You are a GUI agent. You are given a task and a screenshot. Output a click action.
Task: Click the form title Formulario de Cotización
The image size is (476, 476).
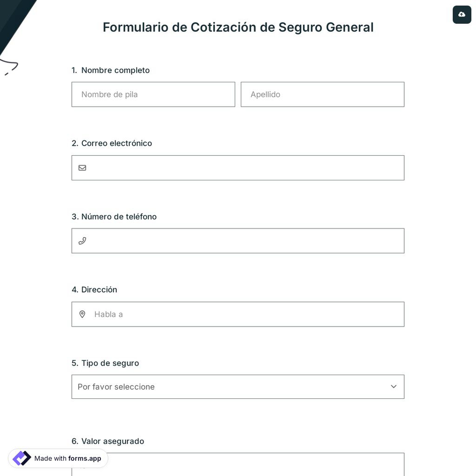pyautogui.click(x=238, y=27)
